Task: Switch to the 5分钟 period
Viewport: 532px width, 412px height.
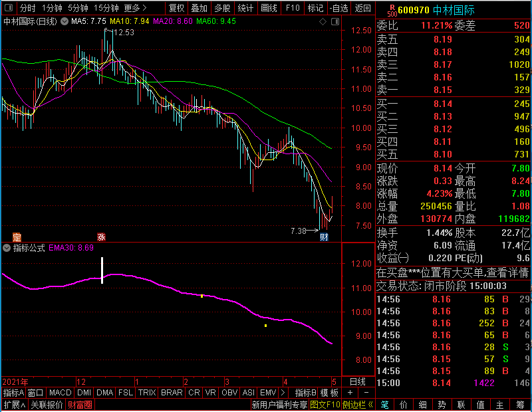Action: [x=78, y=8]
